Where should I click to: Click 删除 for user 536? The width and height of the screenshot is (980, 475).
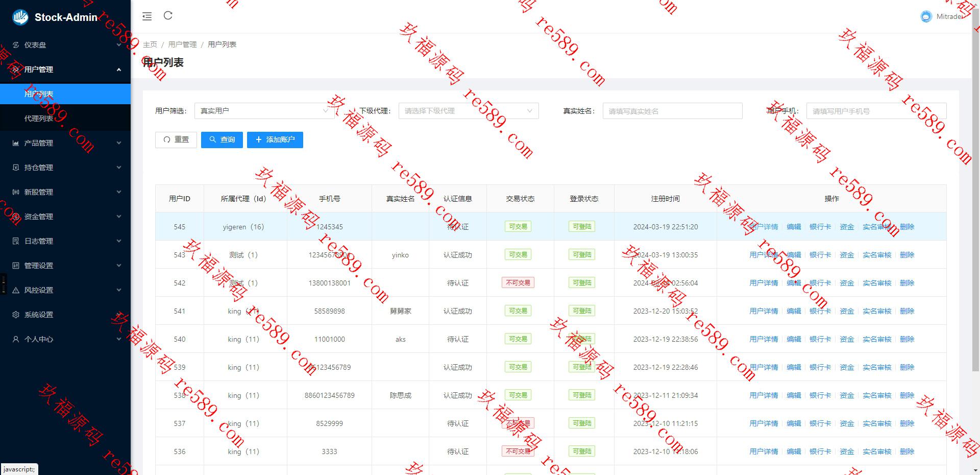907,452
